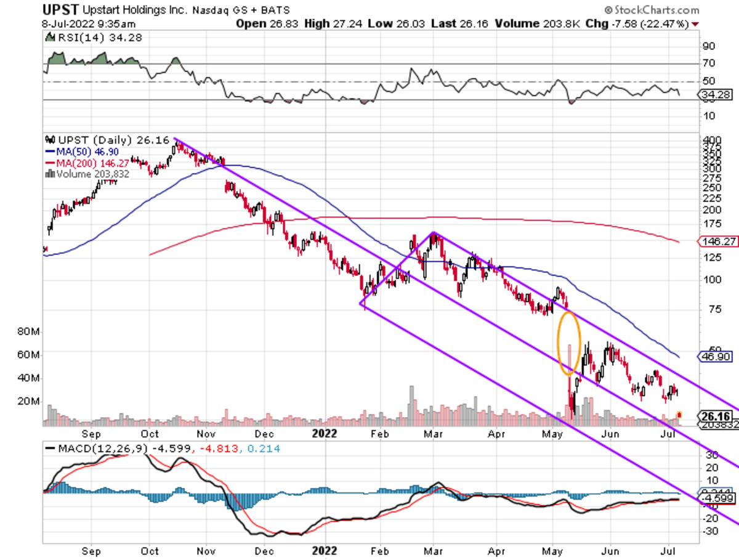Click the red down arrow beside Chg
This screenshot has height=560, width=739.
point(695,23)
